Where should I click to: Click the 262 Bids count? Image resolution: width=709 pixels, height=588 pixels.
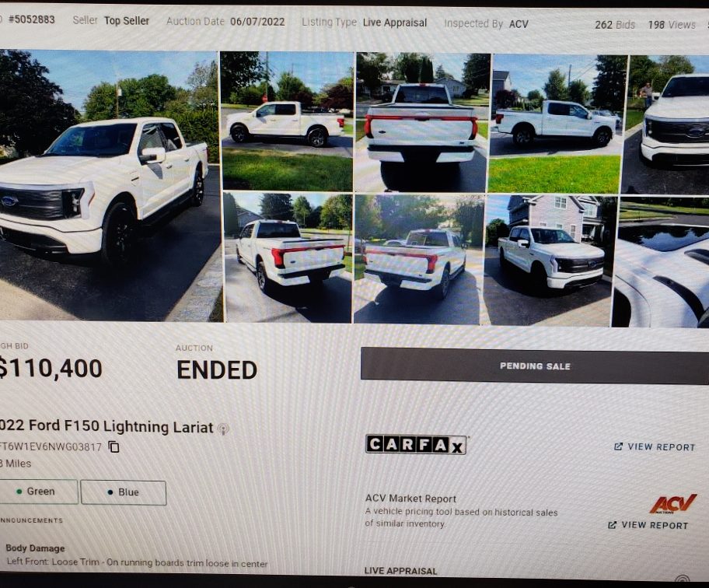pyautogui.click(x=615, y=24)
